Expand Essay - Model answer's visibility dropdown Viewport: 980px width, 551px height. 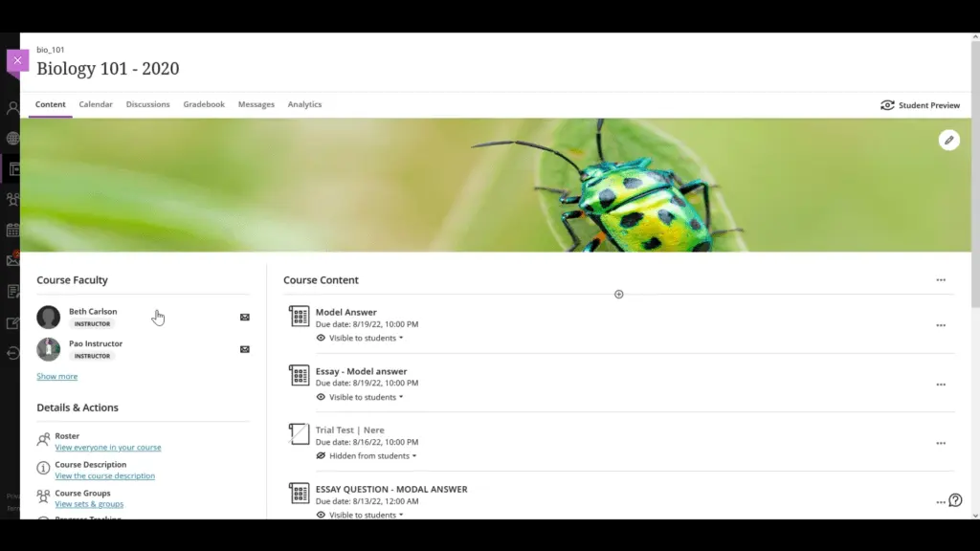pos(367,397)
